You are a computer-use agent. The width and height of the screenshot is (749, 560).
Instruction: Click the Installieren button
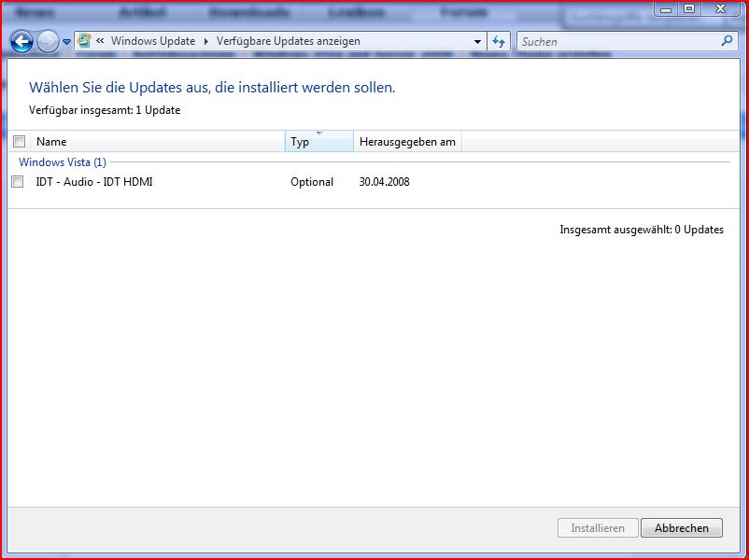pyautogui.click(x=598, y=528)
